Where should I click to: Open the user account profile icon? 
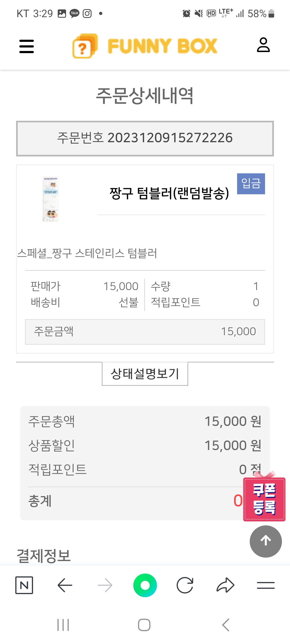point(263,45)
